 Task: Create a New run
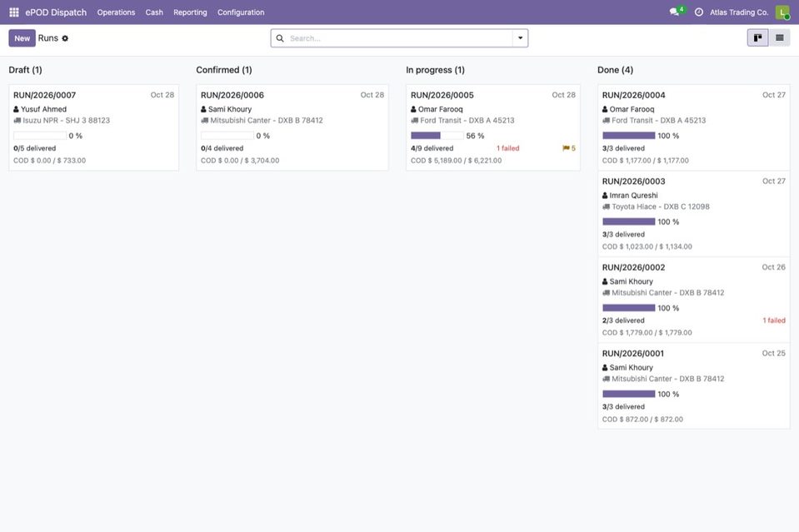click(22, 38)
